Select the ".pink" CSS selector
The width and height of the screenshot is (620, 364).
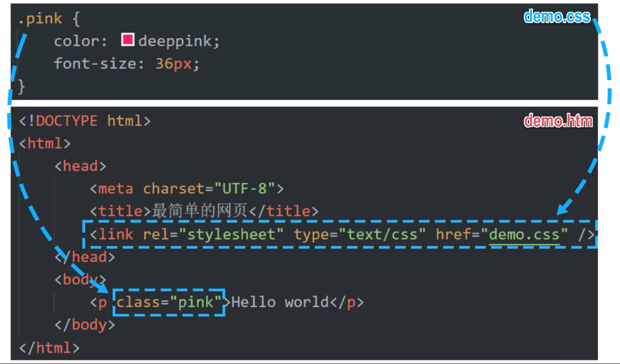[x=40, y=18]
